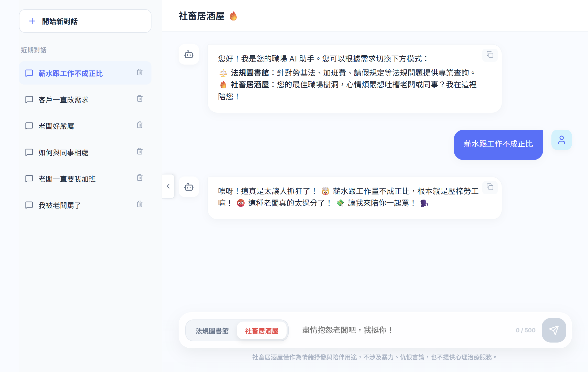Click trash icon beside 客戶一直改需求
Image resolution: width=588 pixels, height=372 pixels.
[x=139, y=99]
